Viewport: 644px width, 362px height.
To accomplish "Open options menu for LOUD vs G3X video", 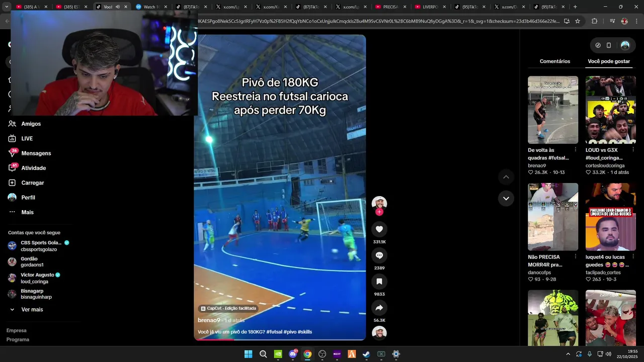I will [633, 150].
